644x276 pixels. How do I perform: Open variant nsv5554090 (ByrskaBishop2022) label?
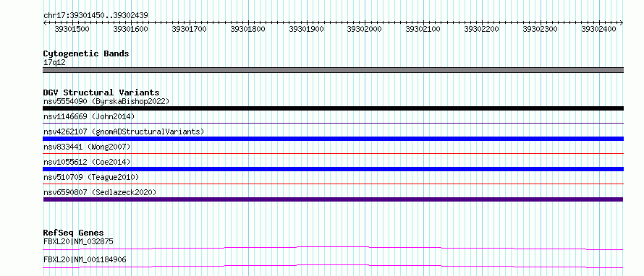click(106, 101)
